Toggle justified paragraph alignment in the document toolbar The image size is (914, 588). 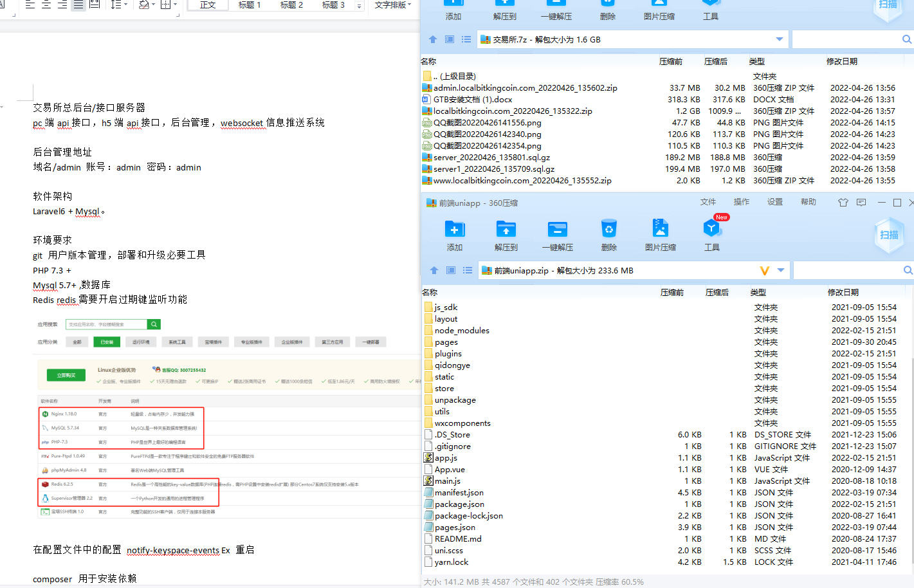[x=78, y=5]
